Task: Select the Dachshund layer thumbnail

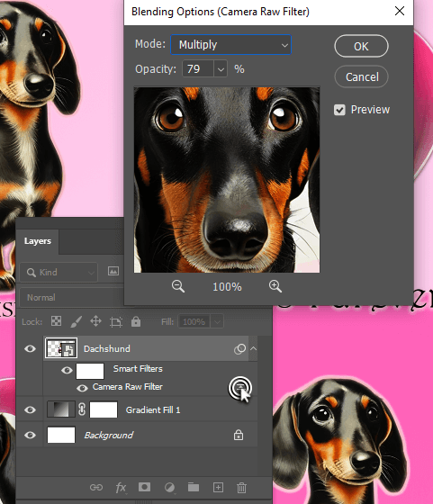Action: (x=61, y=348)
